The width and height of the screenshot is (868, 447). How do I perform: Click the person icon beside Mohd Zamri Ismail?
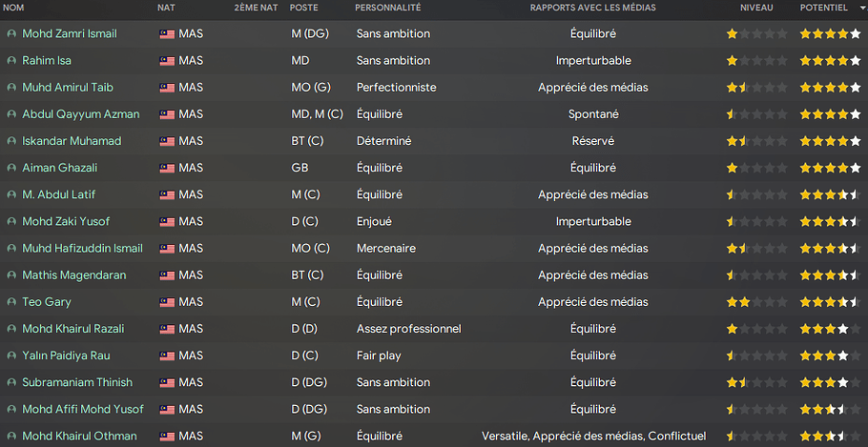coord(11,33)
